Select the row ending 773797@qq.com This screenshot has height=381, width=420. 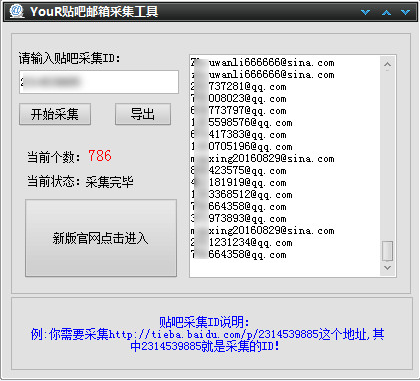239,111
